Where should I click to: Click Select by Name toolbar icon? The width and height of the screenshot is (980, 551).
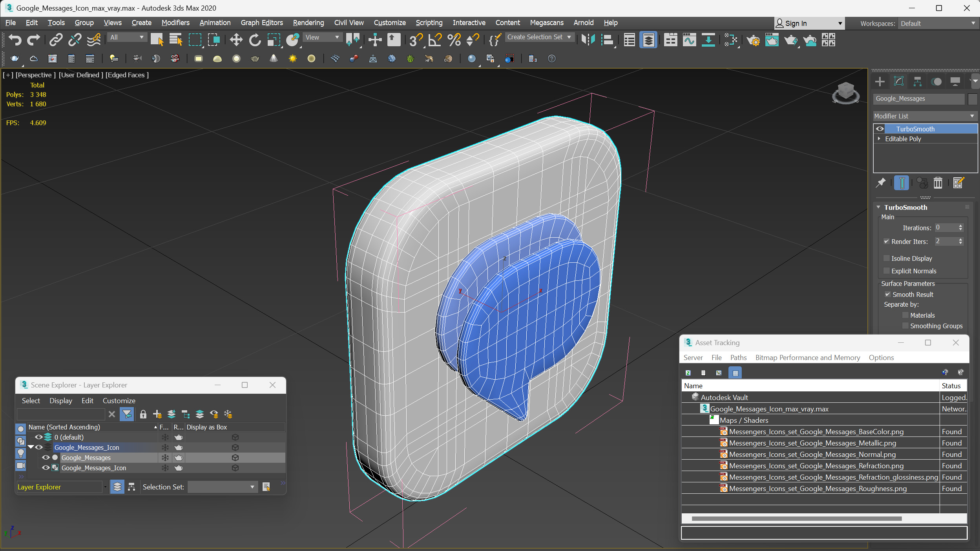[175, 40]
